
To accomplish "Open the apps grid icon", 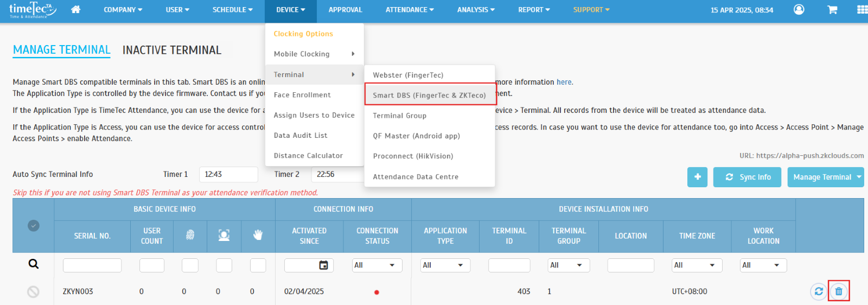I will pyautogui.click(x=861, y=10).
